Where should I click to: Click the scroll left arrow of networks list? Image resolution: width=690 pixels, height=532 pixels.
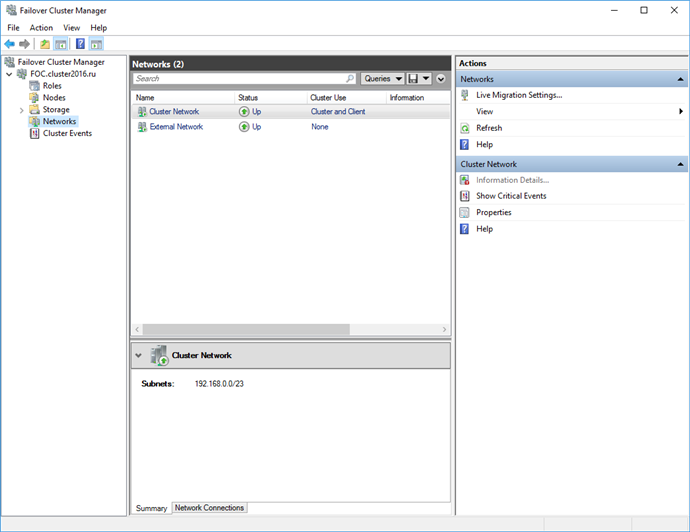point(137,329)
